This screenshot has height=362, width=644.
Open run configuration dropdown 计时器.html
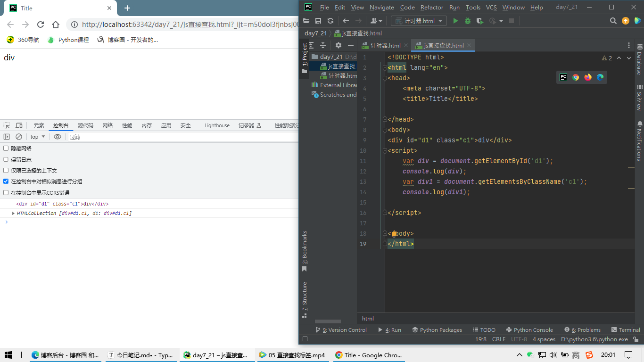[419, 21]
